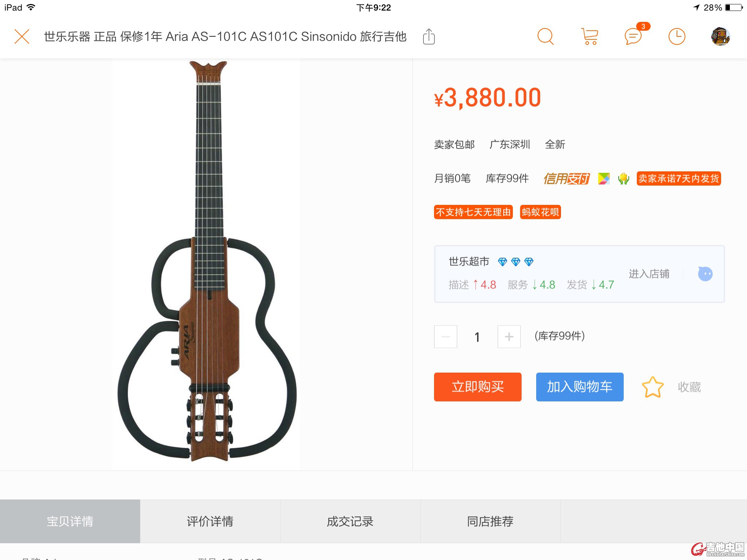Decrease quantity with the minus button

tap(446, 337)
